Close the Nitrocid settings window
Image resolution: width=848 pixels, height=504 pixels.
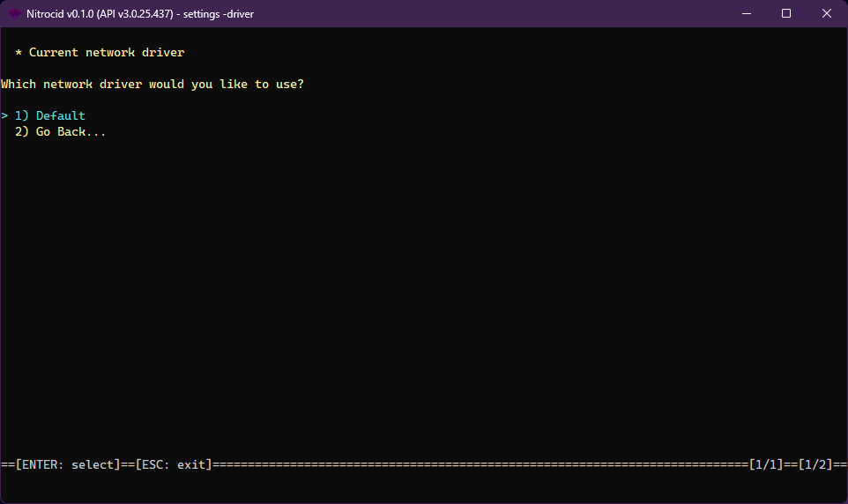pyautogui.click(x=826, y=14)
